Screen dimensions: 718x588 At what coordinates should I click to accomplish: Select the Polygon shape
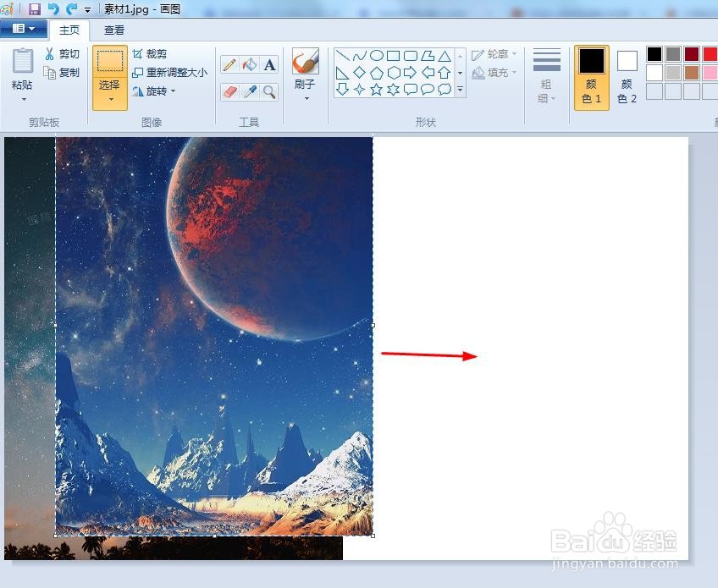click(428, 56)
